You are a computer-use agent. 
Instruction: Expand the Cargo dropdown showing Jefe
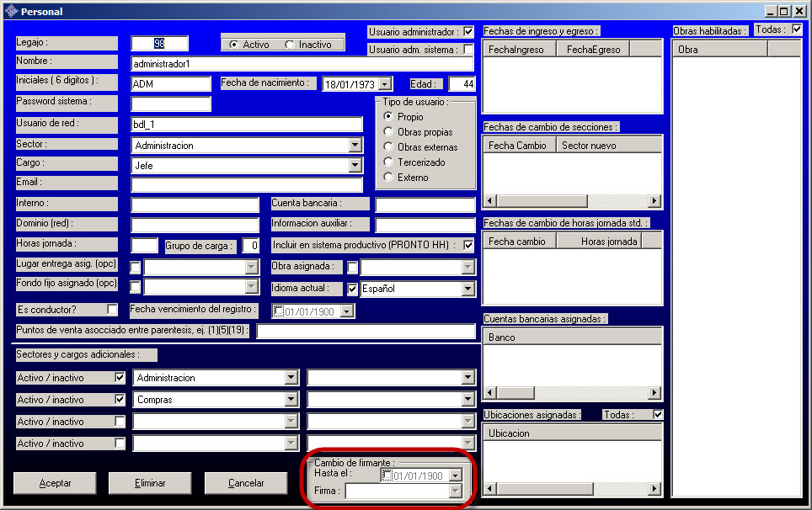pyautogui.click(x=355, y=166)
